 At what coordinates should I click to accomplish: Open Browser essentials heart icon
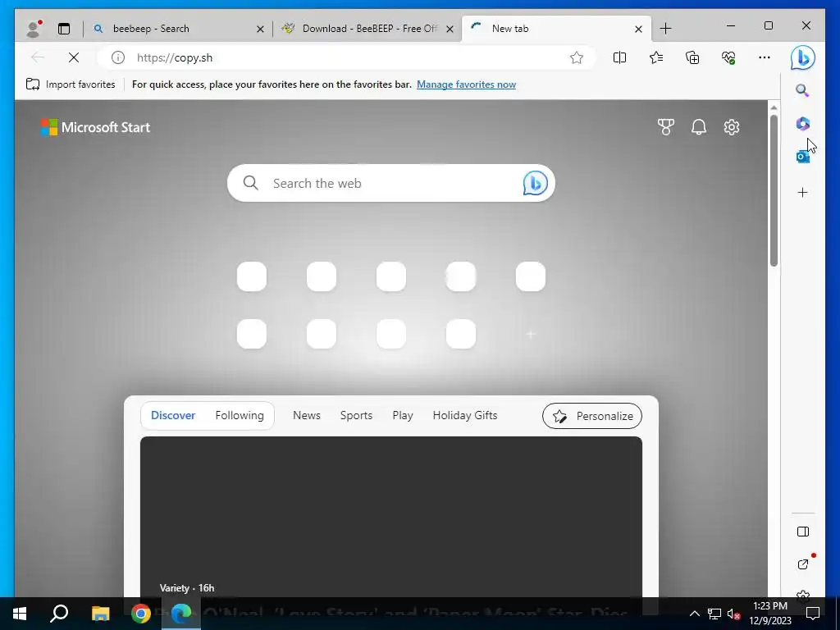[x=728, y=57]
